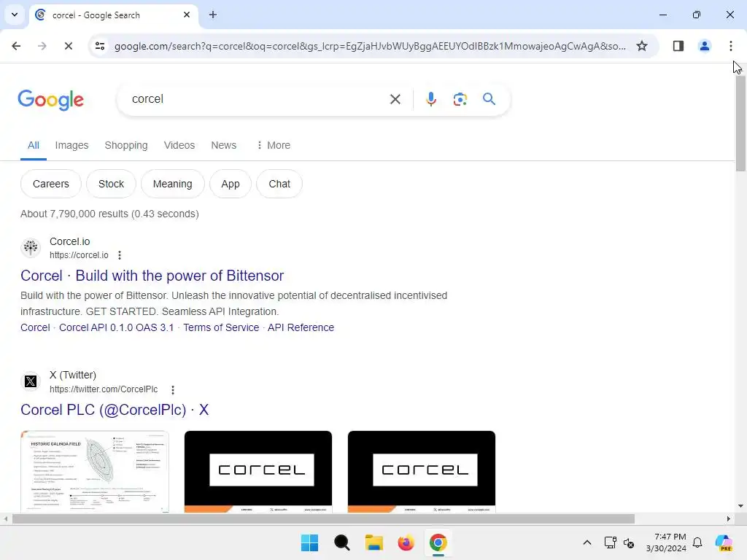The width and height of the screenshot is (747, 560).
Task: Switch to the News tab
Action: [x=223, y=145]
